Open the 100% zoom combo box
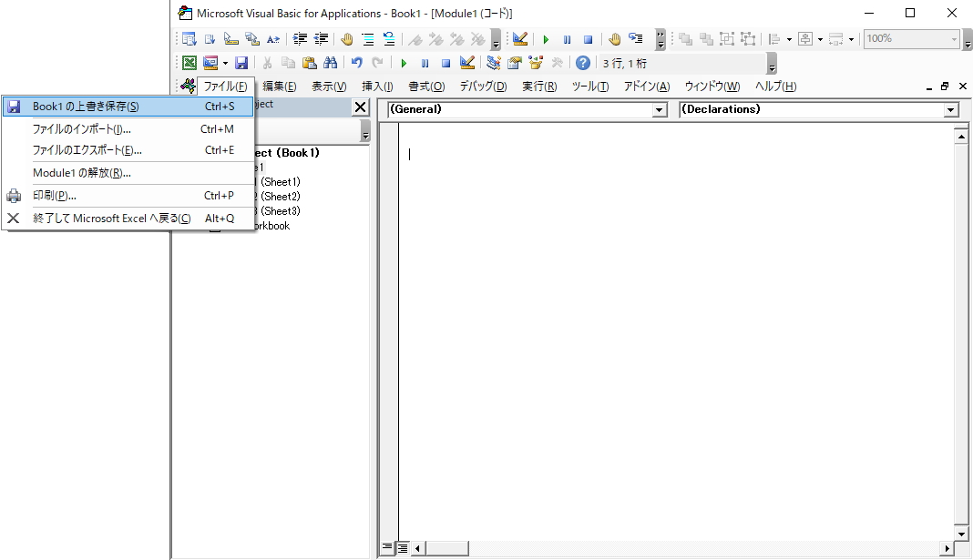 911,39
